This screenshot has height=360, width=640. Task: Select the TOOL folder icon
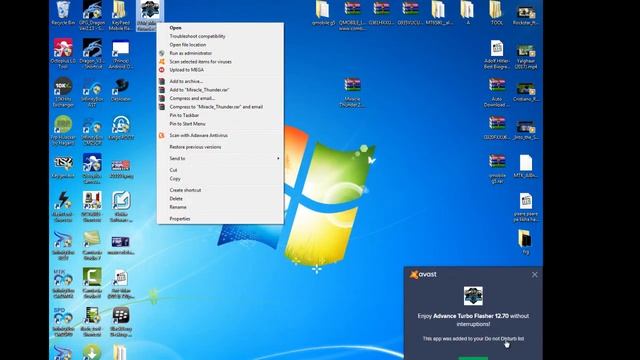[497, 13]
